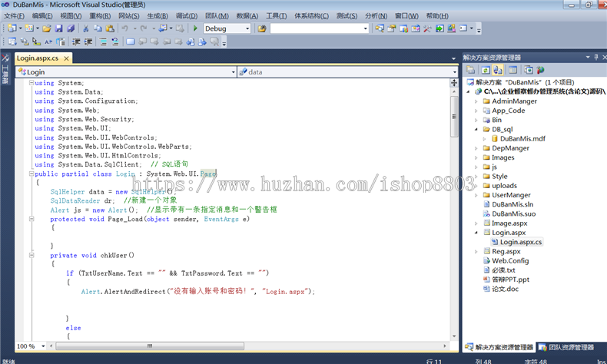Click the Open File folder icon
607x364 pixels.
[x=47, y=28]
